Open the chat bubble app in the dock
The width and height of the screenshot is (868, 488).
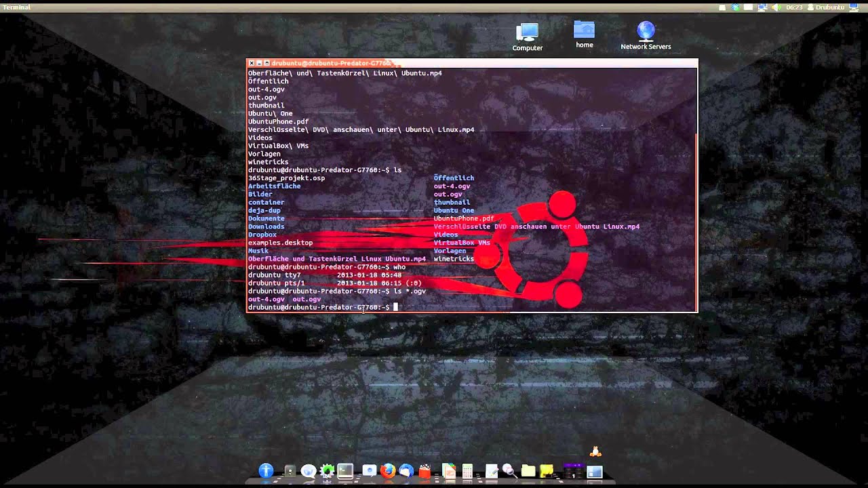pyautogui.click(x=309, y=471)
